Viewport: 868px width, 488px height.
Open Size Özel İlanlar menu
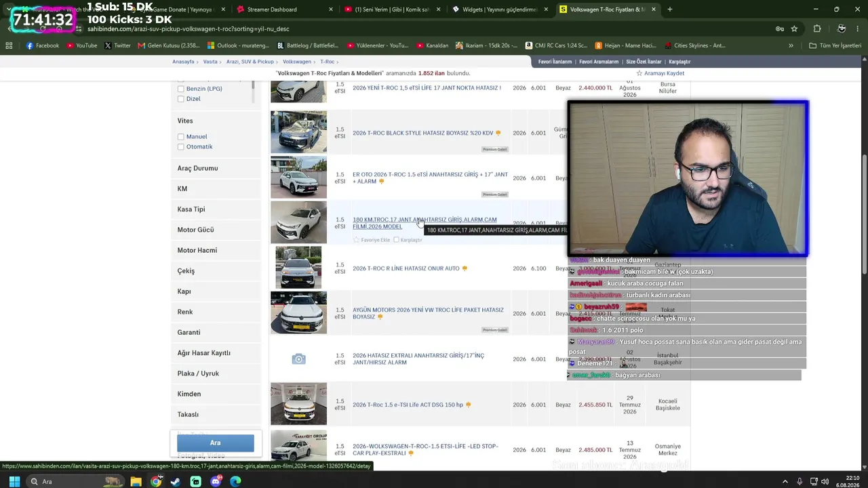[x=644, y=62]
